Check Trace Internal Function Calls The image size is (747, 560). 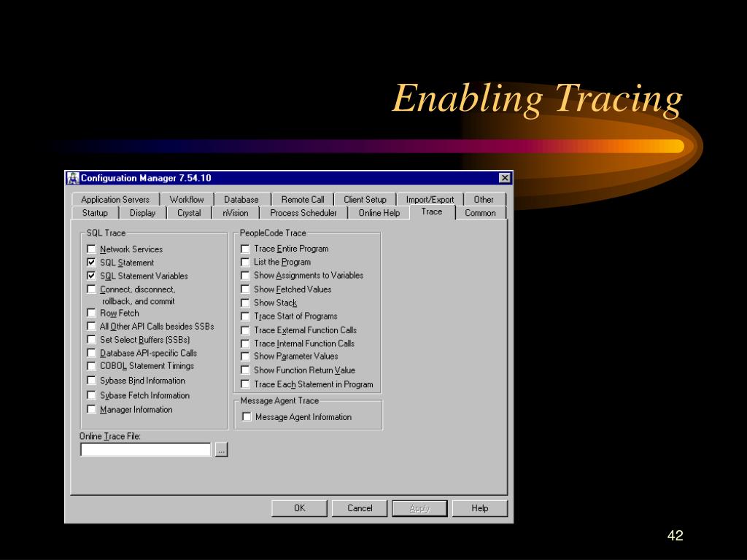coord(245,343)
